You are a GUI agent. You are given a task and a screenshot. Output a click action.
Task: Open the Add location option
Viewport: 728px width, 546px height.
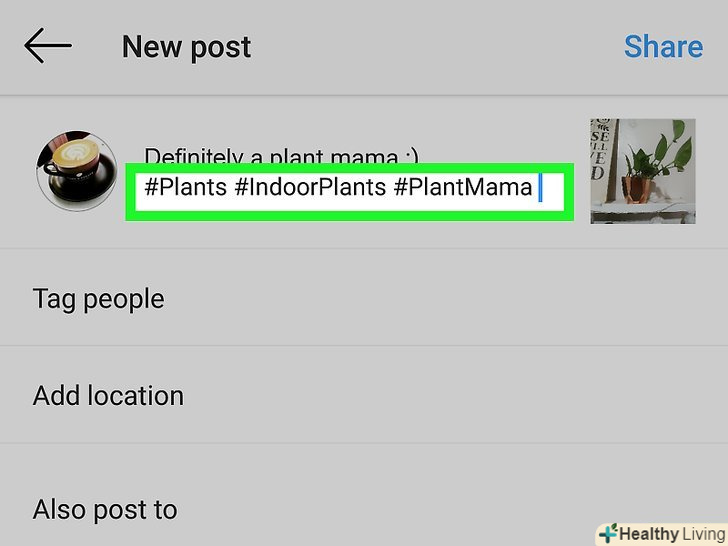pos(108,395)
